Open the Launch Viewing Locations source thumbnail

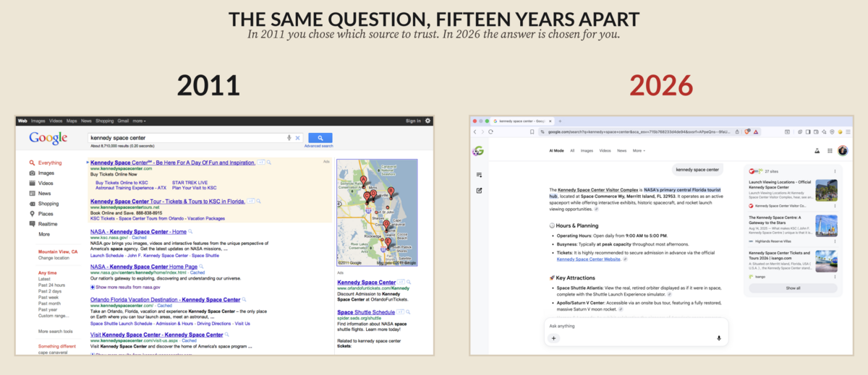[x=826, y=190]
